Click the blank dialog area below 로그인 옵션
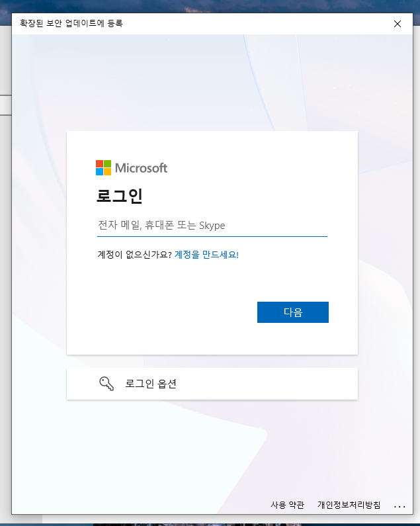Screen dimensions: 420x526 (x=212, y=450)
